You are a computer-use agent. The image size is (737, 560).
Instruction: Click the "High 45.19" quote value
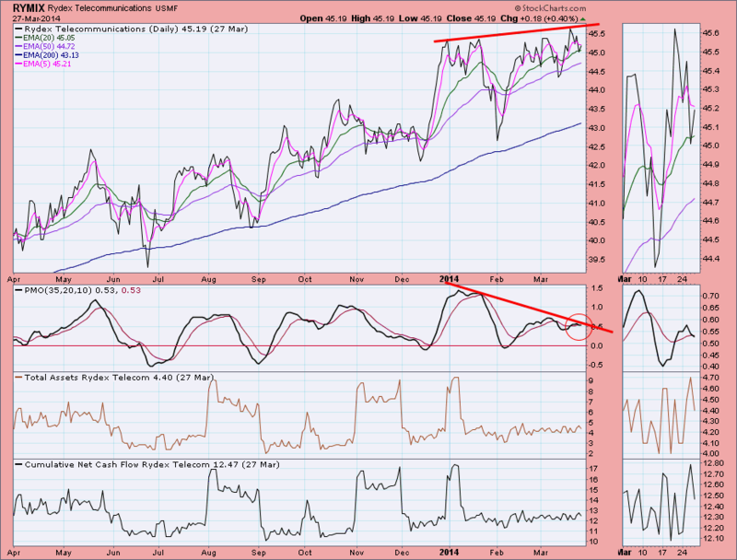[x=373, y=18]
